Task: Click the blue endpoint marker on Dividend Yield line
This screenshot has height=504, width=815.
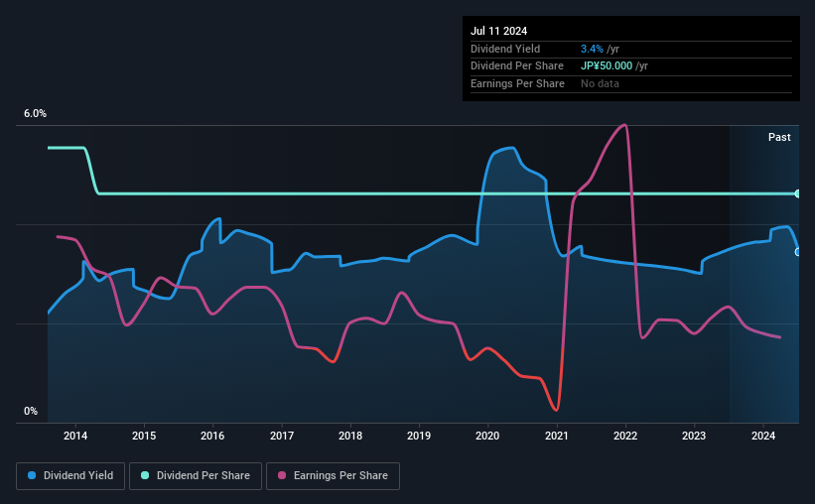Action: click(x=797, y=252)
